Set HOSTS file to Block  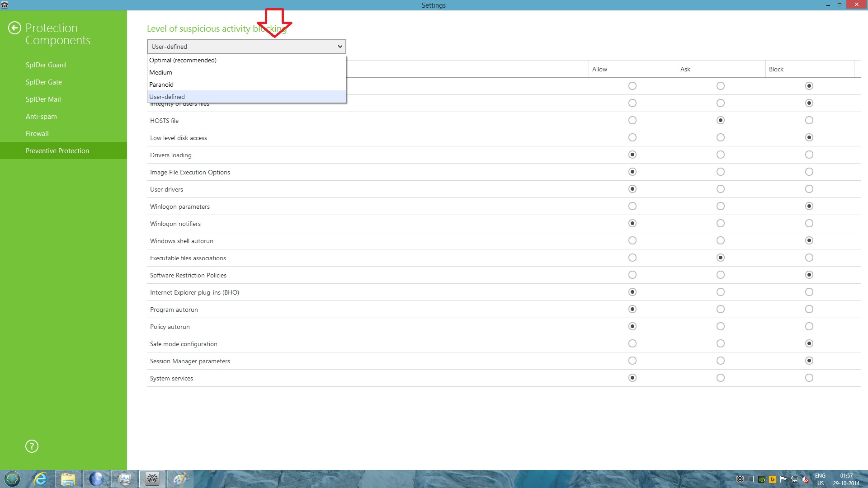[809, 120]
